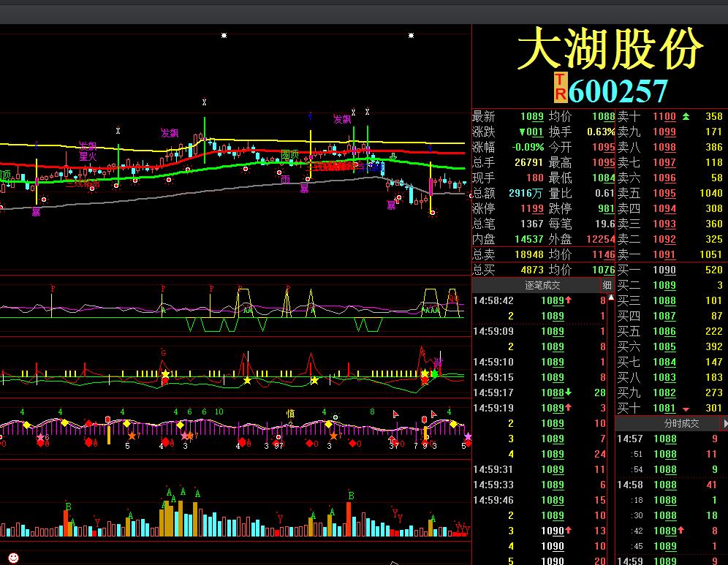The height and width of the screenshot is (565, 728).
Task: Click the 换手 value 0.63%
Action: (x=601, y=132)
